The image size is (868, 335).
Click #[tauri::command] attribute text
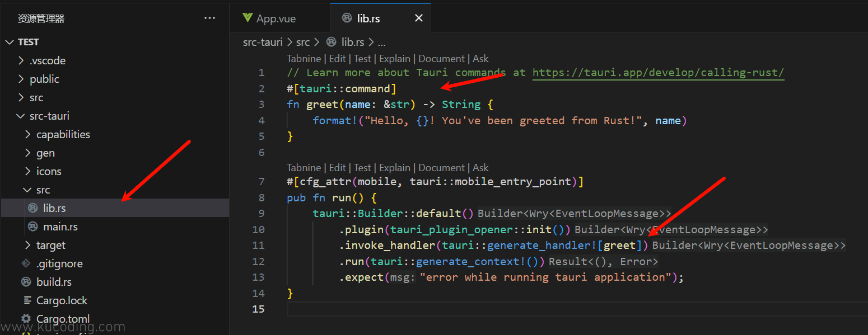pos(342,88)
